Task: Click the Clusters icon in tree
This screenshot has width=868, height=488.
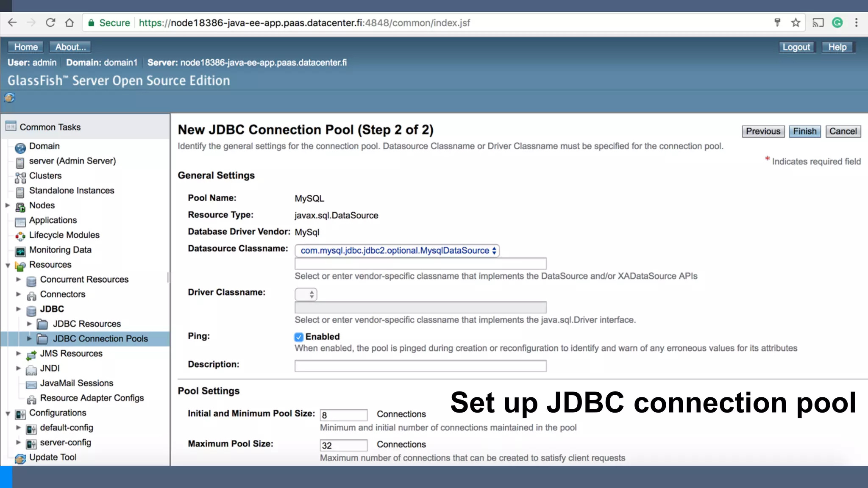Action: tap(20, 177)
